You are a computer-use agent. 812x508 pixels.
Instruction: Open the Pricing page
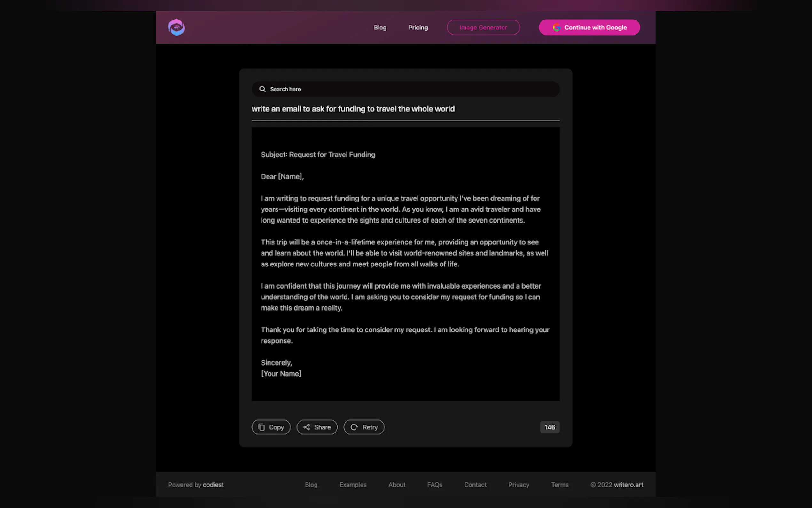(x=418, y=28)
